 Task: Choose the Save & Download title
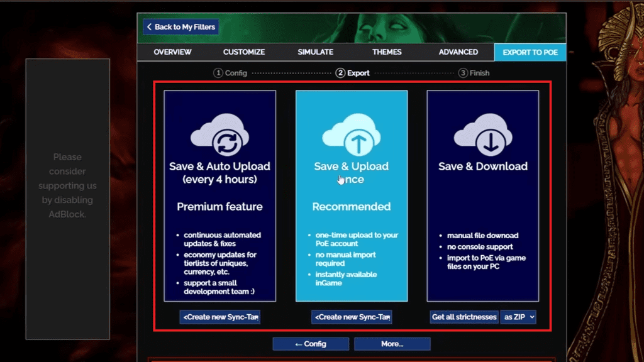tap(483, 166)
